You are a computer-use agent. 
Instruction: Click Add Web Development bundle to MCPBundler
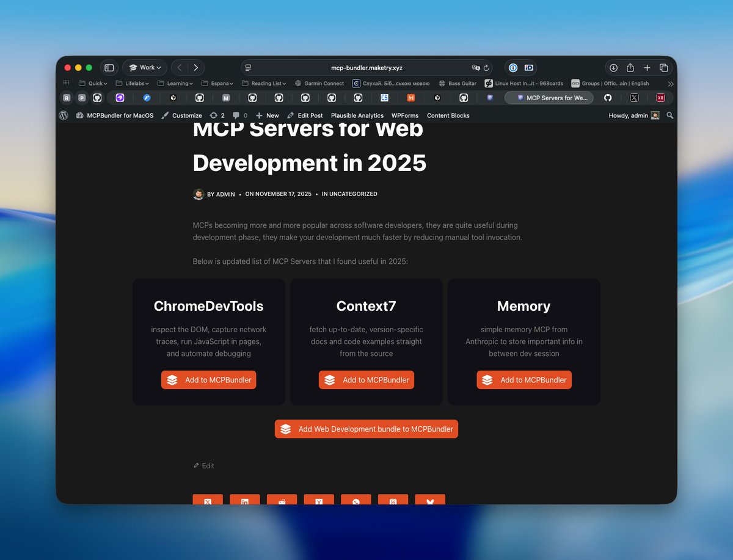(x=366, y=429)
